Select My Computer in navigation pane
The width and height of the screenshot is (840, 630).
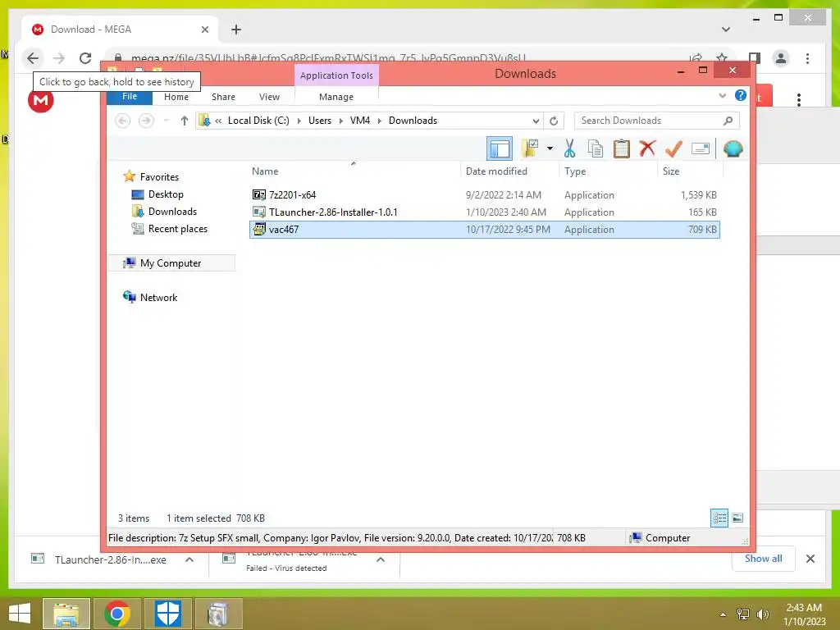(x=171, y=263)
